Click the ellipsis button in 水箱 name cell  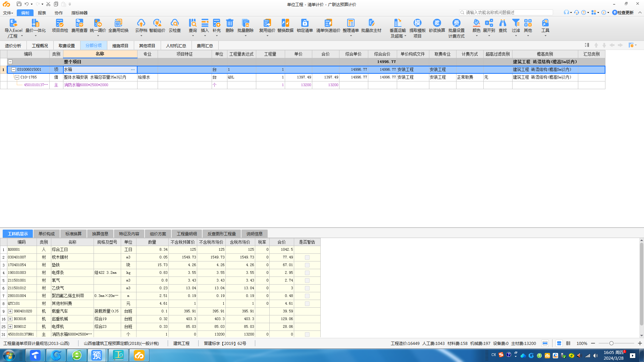tap(133, 70)
